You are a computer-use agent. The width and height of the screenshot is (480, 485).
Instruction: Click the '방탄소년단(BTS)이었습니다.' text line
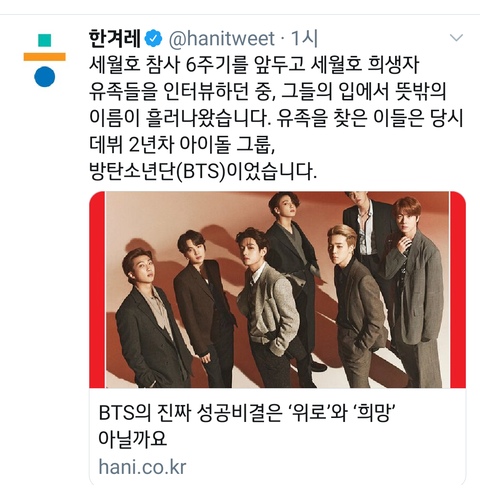click(203, 172)
